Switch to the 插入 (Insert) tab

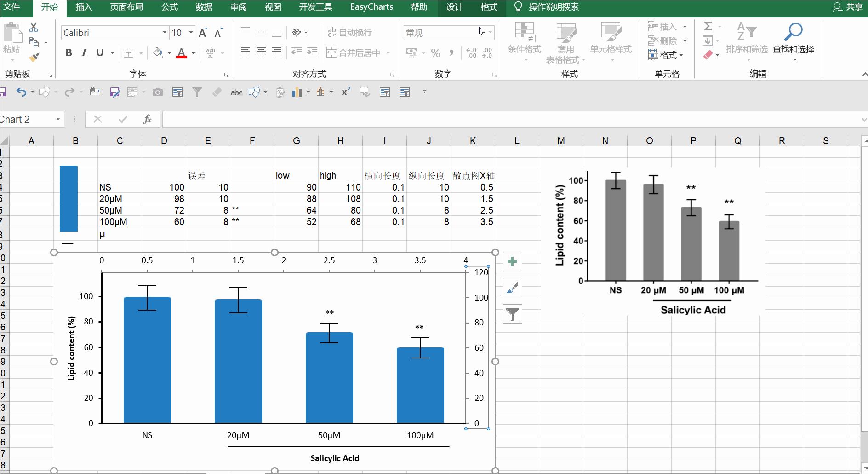(x=84, y=7)
